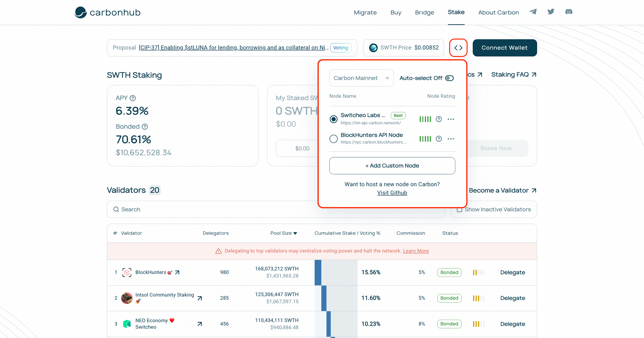644x338 pixels.
Task: Open the Twitter icon link
Action: pyautogui.click(x=551, y=12)
